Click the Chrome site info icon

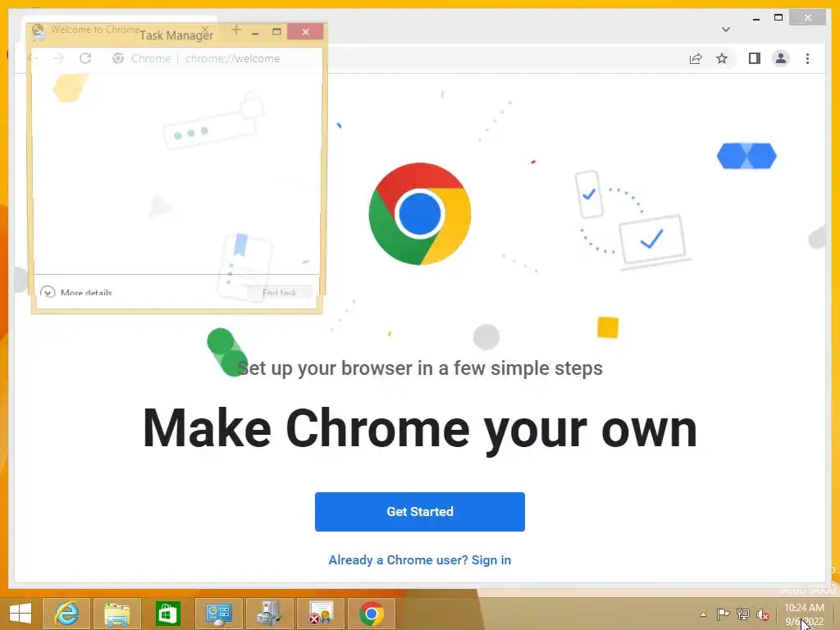click(118, 58)
